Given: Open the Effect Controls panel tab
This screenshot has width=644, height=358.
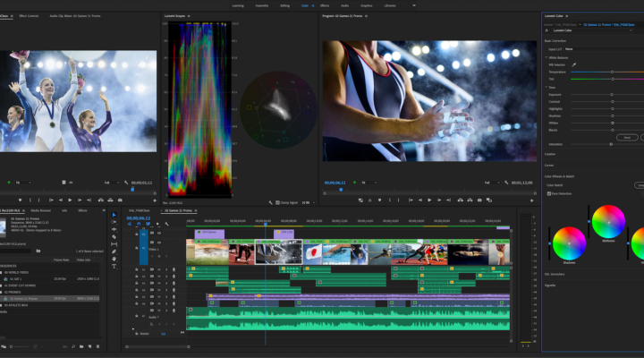Looking at the screenshot, I should [x=29, y=16].
